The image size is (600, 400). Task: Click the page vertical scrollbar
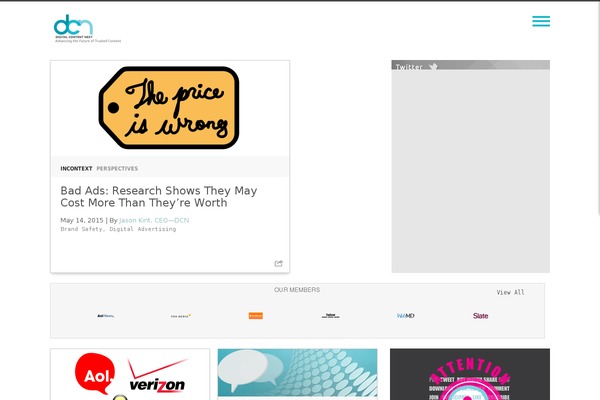[x=598, y=107]
